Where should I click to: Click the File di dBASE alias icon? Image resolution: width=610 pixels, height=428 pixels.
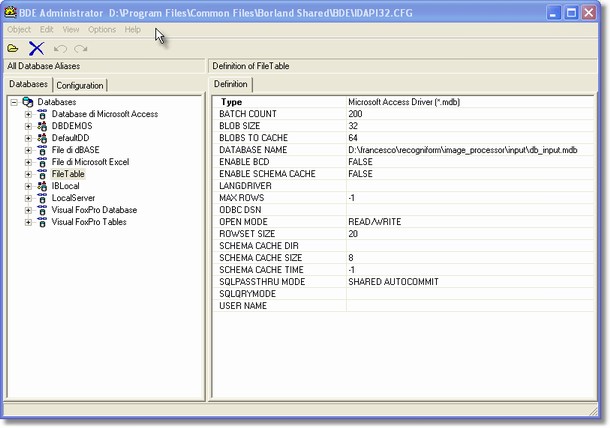[x=42, y=150]
